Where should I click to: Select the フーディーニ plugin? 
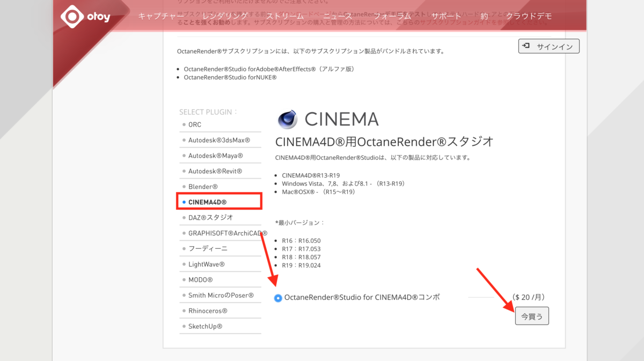click(208, 248)
